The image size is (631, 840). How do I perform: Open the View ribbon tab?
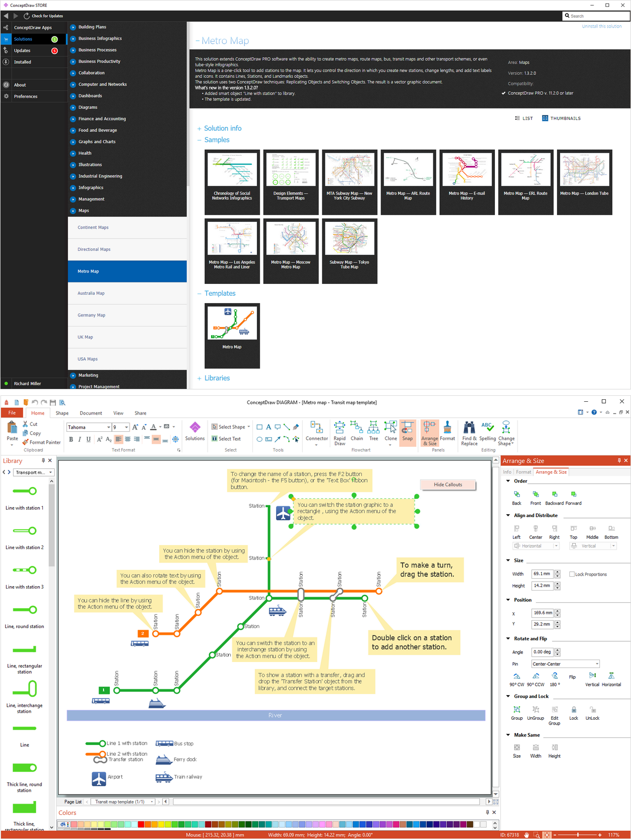click(x=118, y=413)
